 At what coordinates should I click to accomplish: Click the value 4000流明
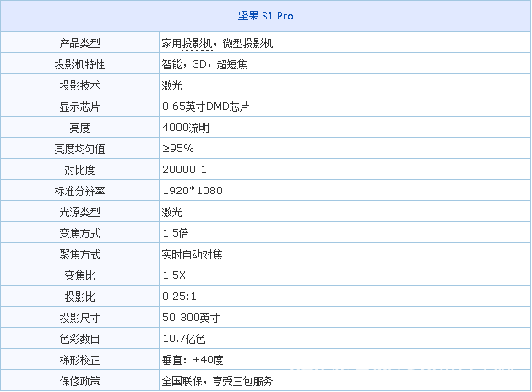[186, 128]
